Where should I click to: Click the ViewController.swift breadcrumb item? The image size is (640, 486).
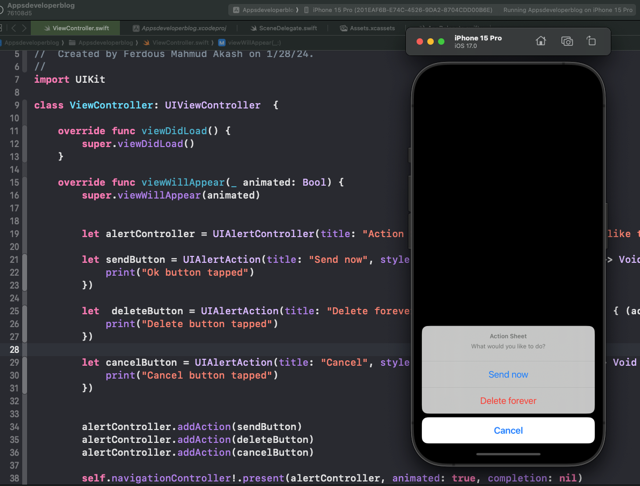[x=180, y=42]
